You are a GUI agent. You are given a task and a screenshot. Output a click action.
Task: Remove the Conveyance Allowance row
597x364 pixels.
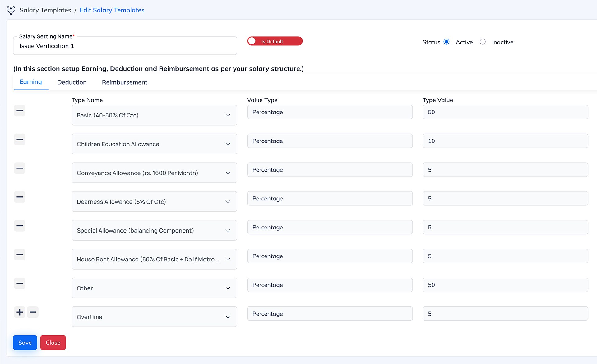[x=20, y=168]
